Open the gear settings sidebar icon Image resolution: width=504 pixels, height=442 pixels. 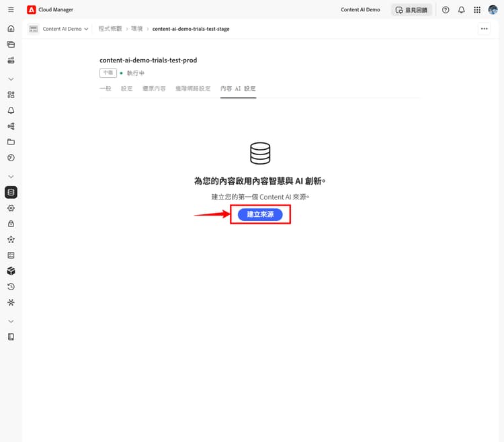[11, 208]
